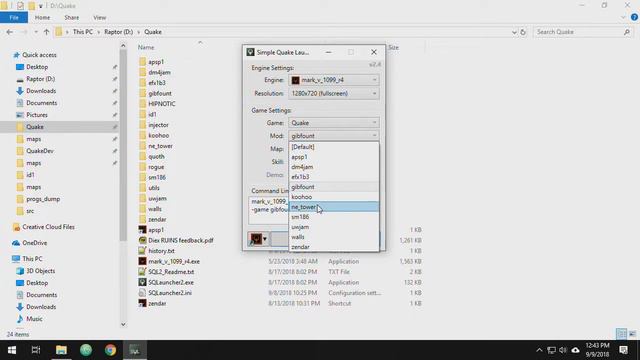Switch to large icons view layout
The image size is (640, 360).
632,334
